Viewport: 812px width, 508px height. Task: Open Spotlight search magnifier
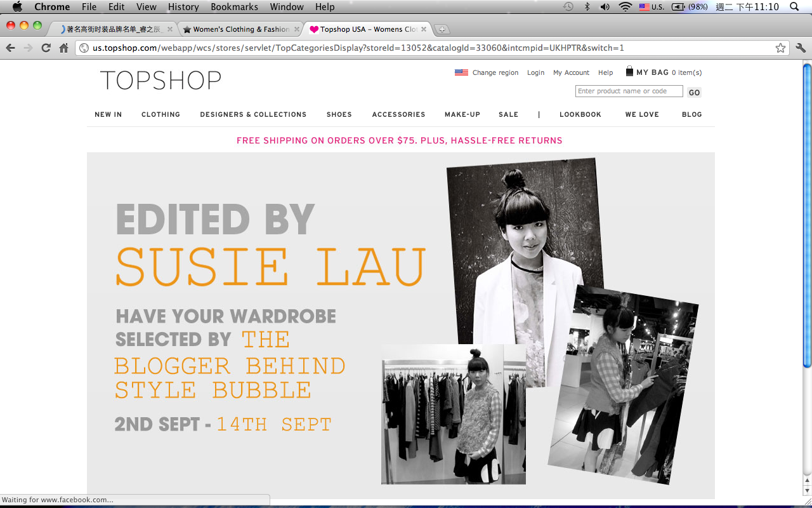tap(794, 7)
